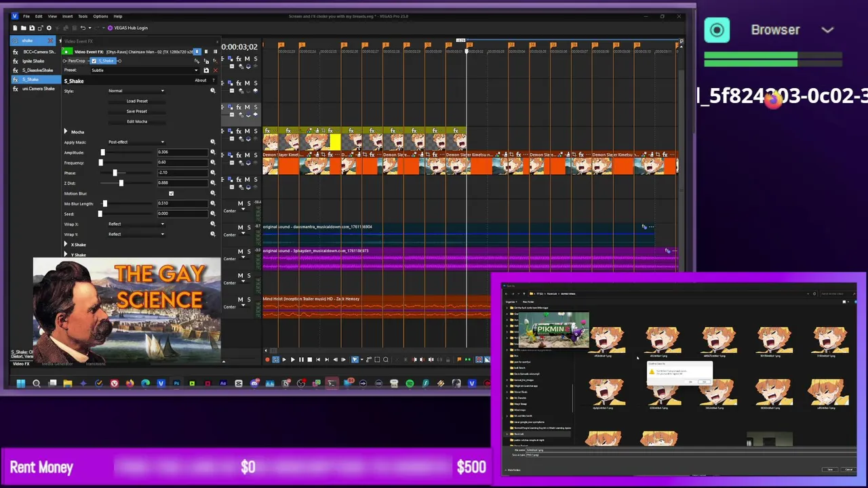This screenshot has width=868, height=488.
Task: Click the Load Preset button
Action: pyautogui.click(x=137, y=101)
